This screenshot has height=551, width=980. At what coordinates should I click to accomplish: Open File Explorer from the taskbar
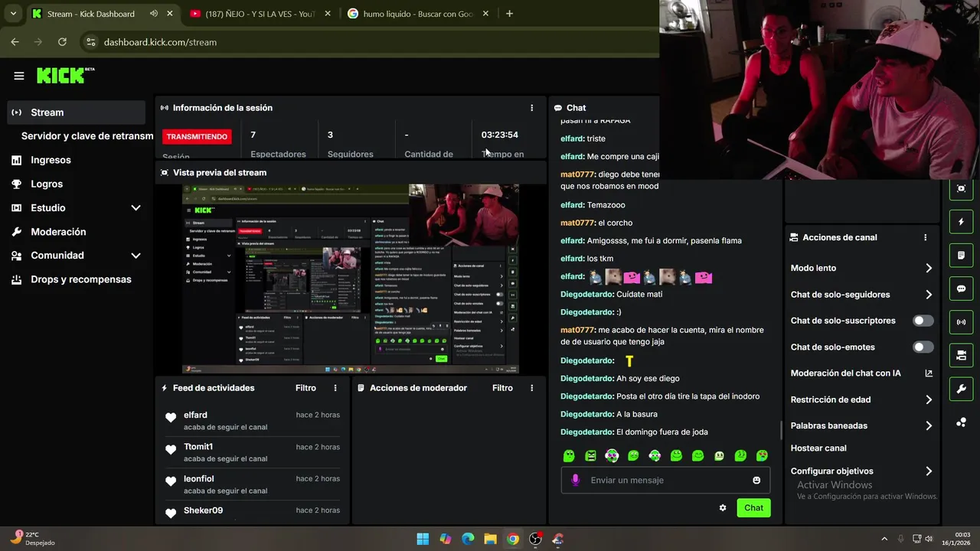click(490, 539)
